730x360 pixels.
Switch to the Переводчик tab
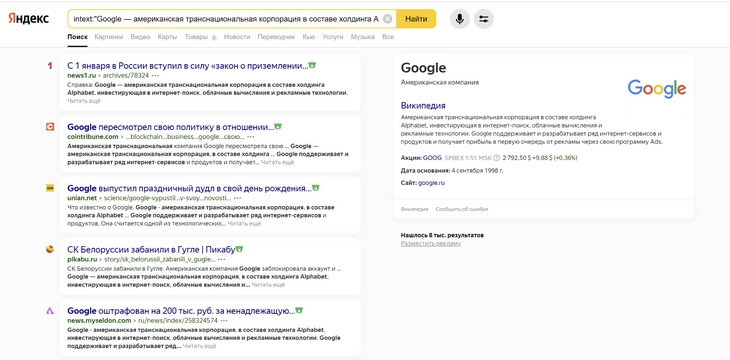(277, 37)
